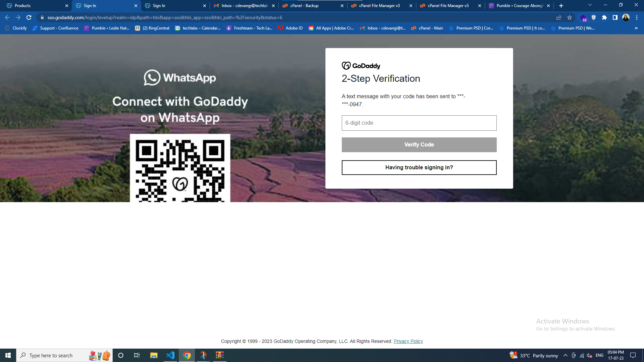
Task: Switch to the Inbox Gmail tab
Action: coord(244,6)
